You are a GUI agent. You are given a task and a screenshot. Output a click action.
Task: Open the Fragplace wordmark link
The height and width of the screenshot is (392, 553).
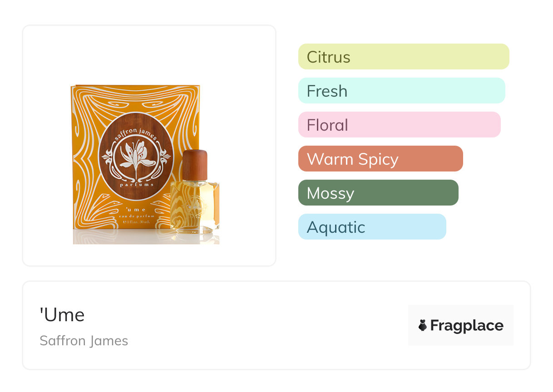point(467,325)
